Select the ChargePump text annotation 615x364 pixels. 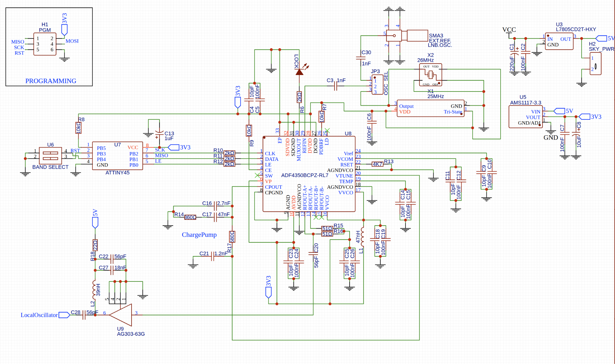tap(199, 235)
